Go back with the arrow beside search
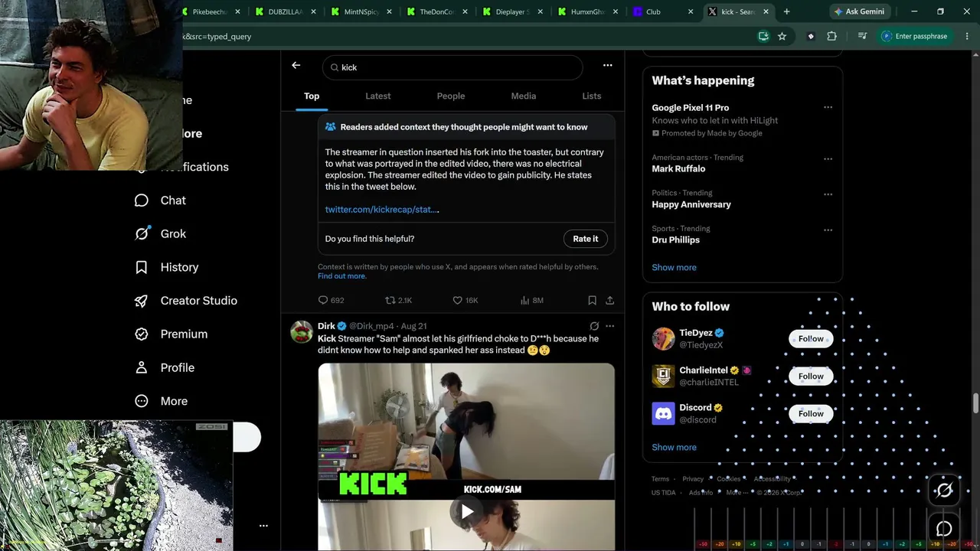 click(296, 66)
